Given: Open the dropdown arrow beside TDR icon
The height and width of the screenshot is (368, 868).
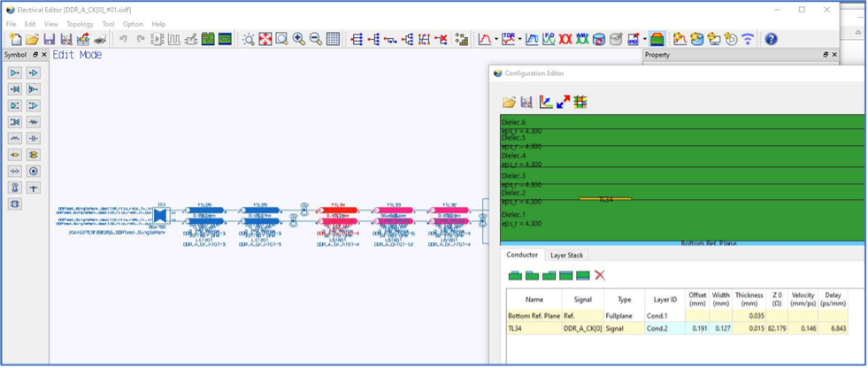Looking at the screenshot, I should pos(519,39).
